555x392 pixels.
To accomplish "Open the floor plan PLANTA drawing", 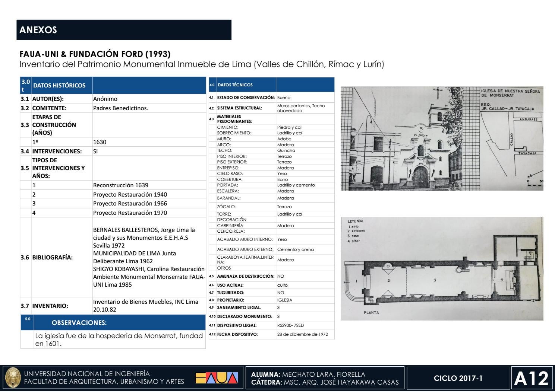I will click(x=442, y=269).
